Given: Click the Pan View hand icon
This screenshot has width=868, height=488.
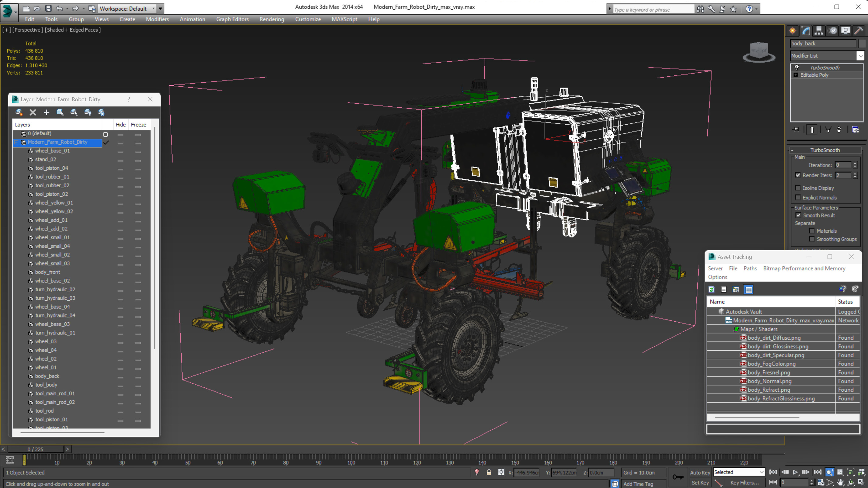Looking at the screenshot, I should point(840,483).
